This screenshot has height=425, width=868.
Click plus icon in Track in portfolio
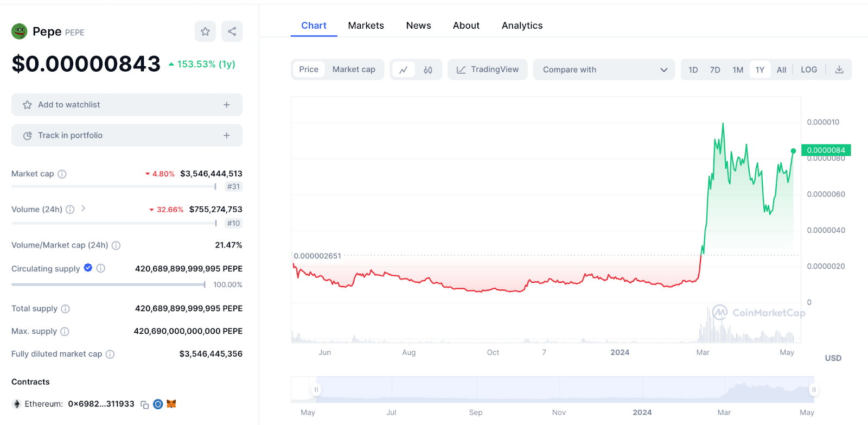pos(227,136)
